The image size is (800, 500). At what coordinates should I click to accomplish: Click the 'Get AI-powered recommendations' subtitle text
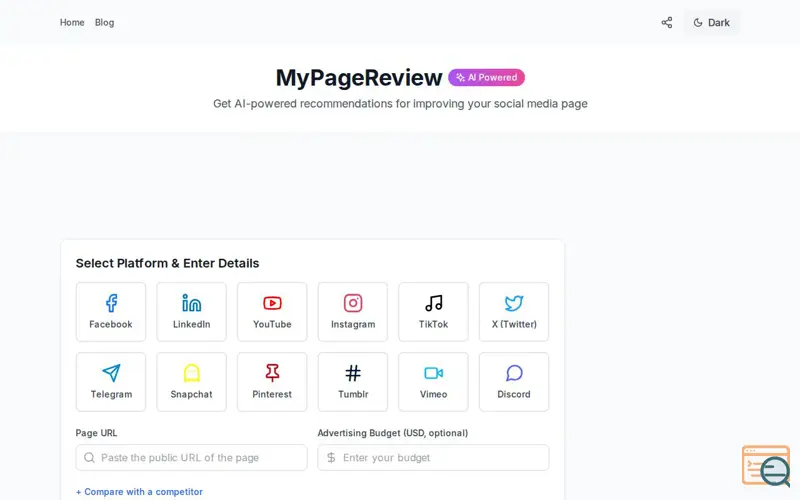click(400, 104)
